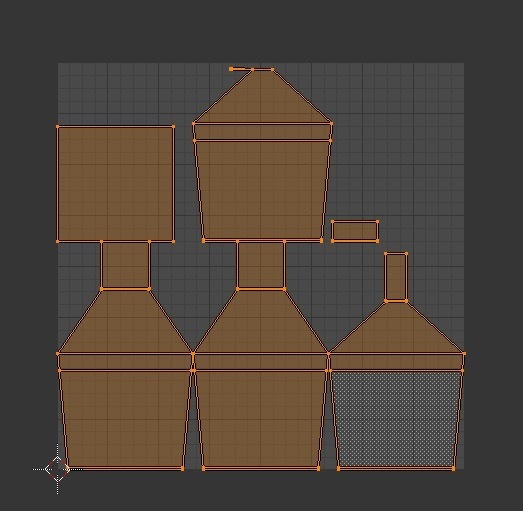Select the large trapezoid body of the upper island
This screenshot has width=523, height=511.
[x=263, y=190]
